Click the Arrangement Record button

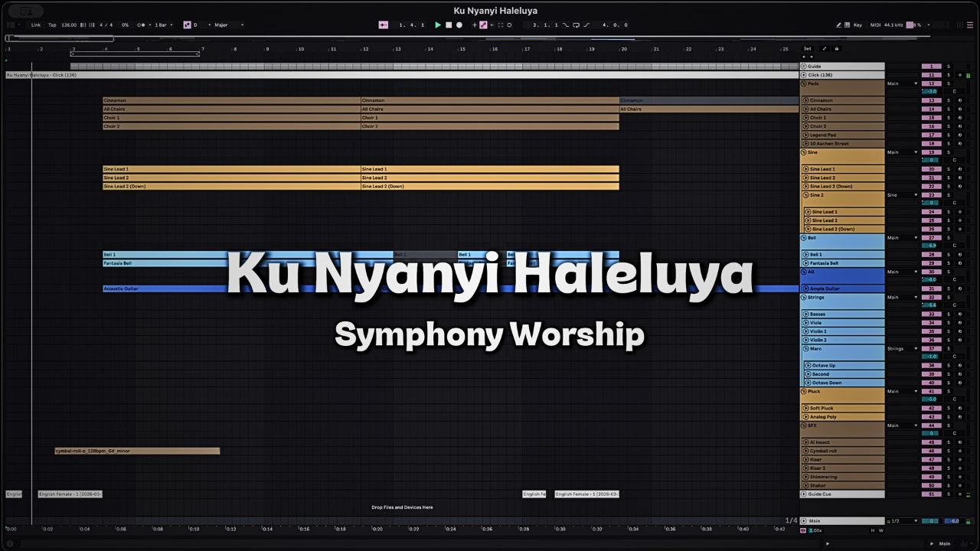coord(459,25)
